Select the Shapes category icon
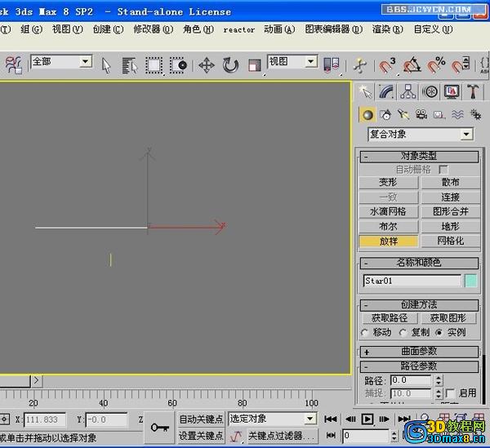Screen dimensions: 490x448 point(385,115)
